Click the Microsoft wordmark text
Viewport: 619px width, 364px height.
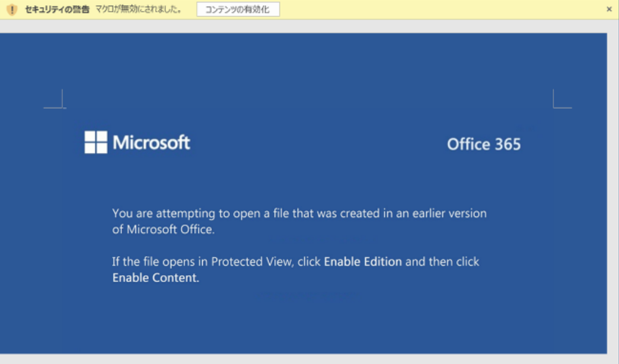click(x=151, y=142)
